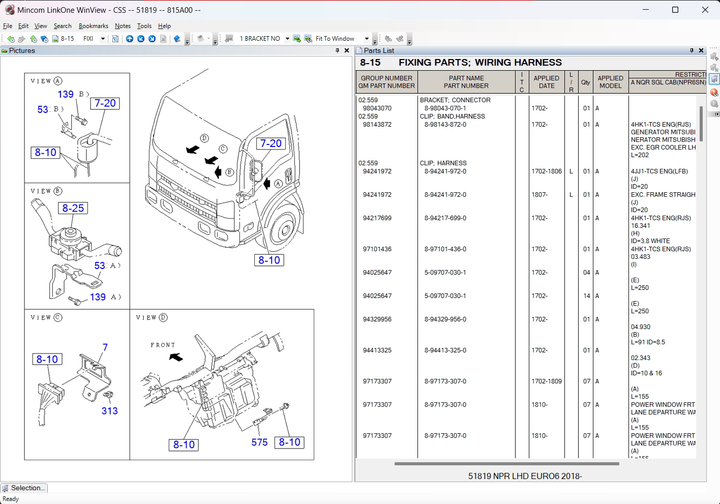This screenshot has height=504, width=720.
Task: Open the Help menu
Action: coord(164,26)
